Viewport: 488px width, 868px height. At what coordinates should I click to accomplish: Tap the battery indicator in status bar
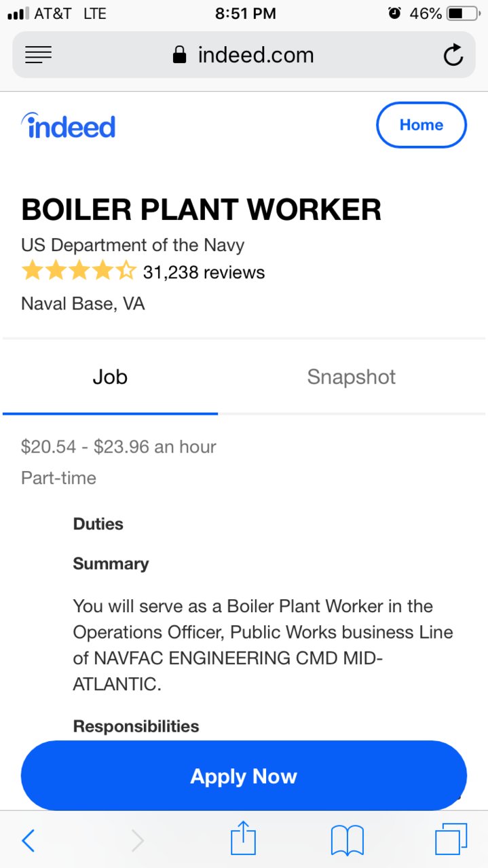tap(462, 14)
